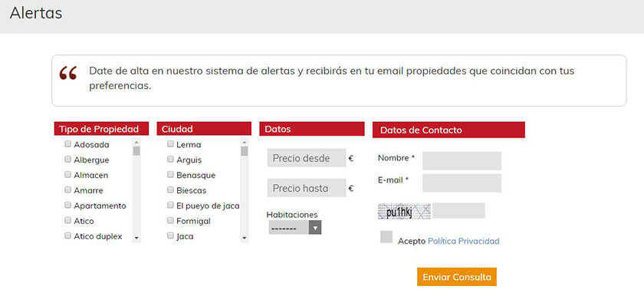Click the Nombre * label
Image resolution: width=644 pixels, height=296 pixels.
[397, 158]
